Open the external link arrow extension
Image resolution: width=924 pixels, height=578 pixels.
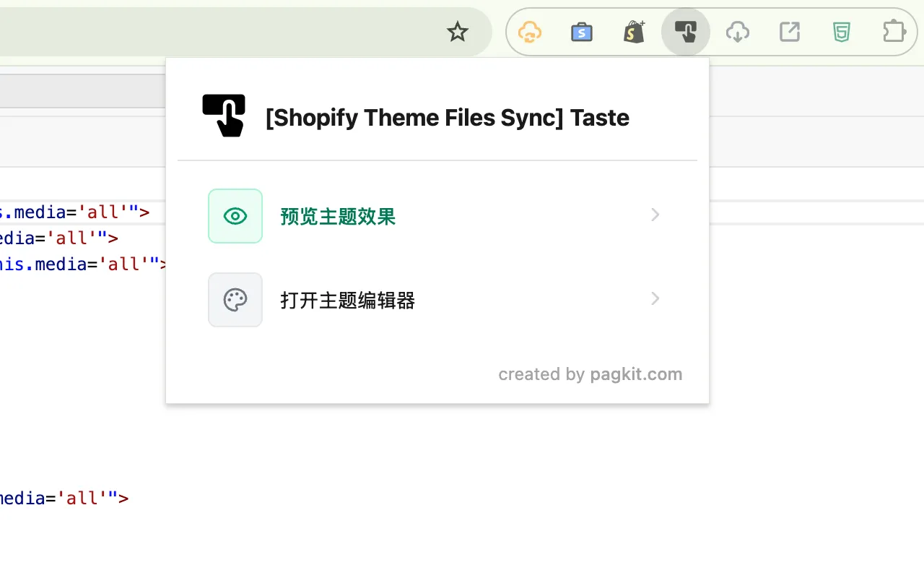click(x=790, y=32)
